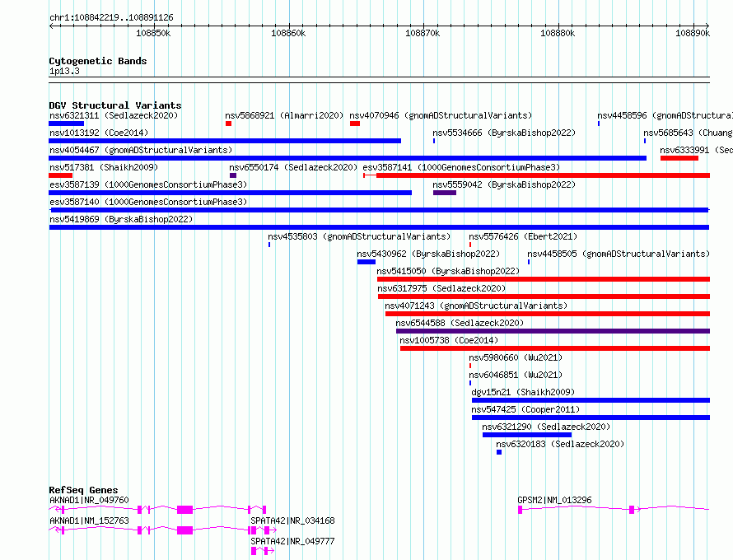Select the 1p13.3 band label
733x560 pixels.
pyautogui.click(x=64, y=72)
